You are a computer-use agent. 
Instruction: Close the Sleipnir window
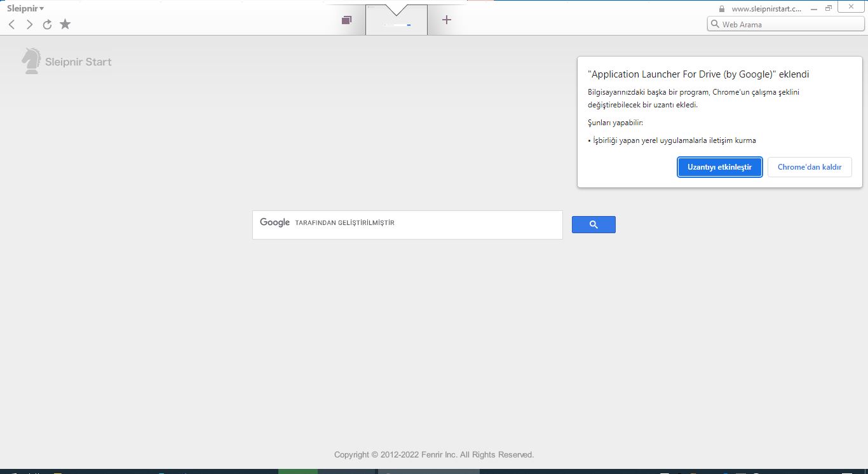click(x=851, y=7)
